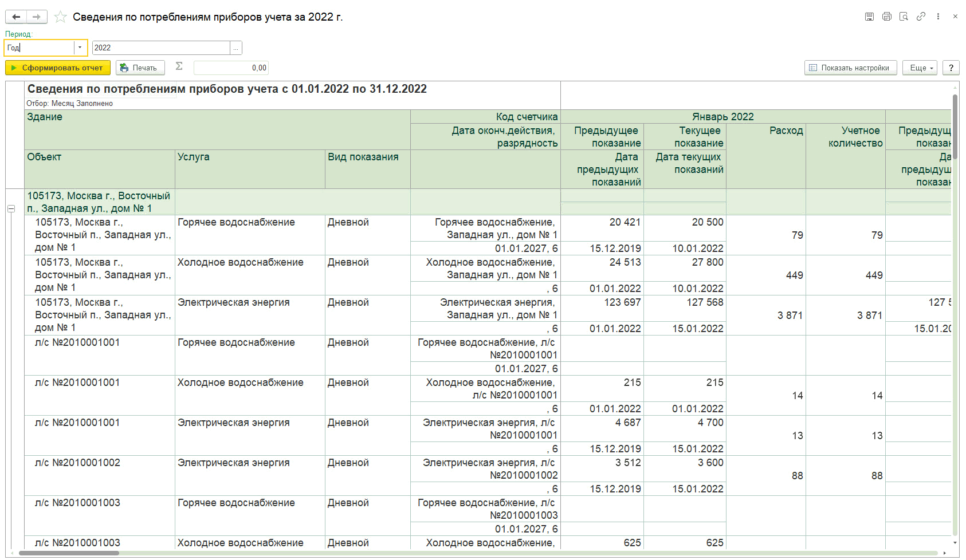Click the report title Сведения по потреблениям
Viewport: 966px width, 560px height.
[x=227, y=89]
